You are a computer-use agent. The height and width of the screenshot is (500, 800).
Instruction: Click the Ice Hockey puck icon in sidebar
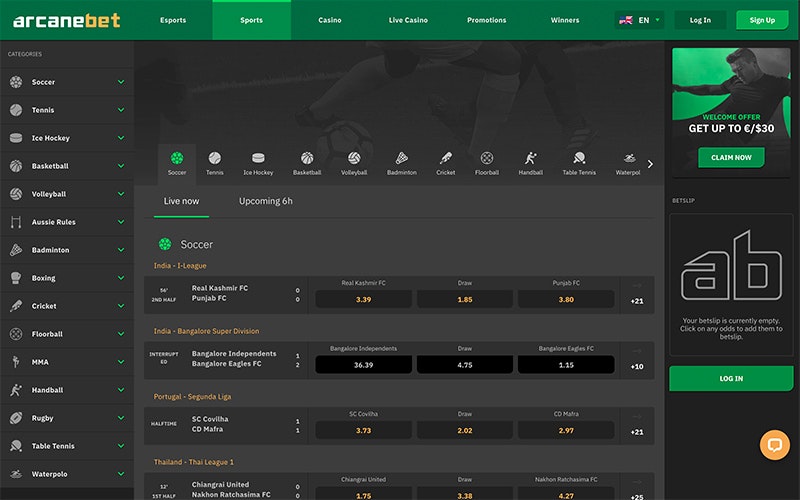[16, 138]
